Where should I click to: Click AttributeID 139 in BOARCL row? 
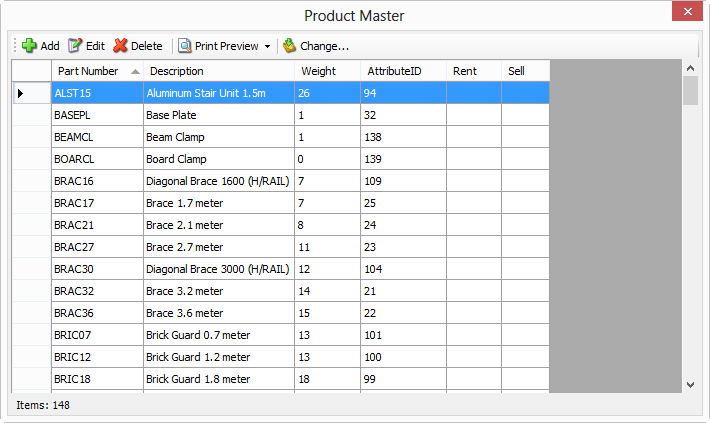tap(404, 159)
